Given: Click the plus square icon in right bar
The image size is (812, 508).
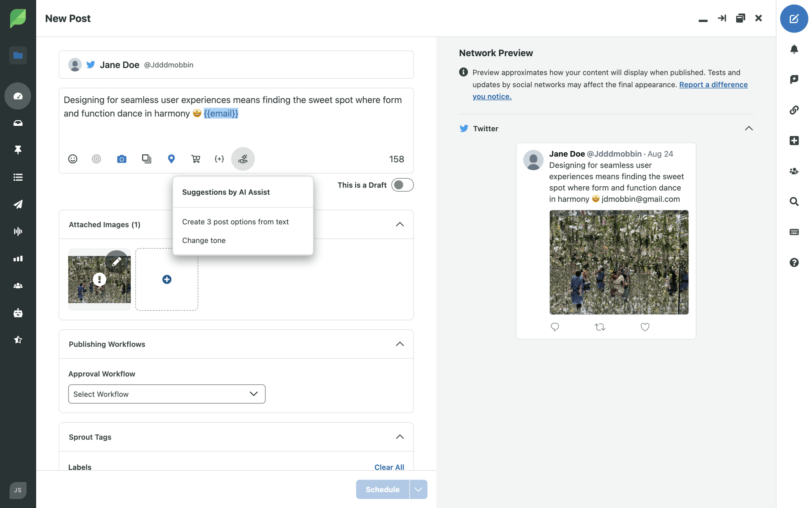Looking at the screenshot, I should pos(794,141).
